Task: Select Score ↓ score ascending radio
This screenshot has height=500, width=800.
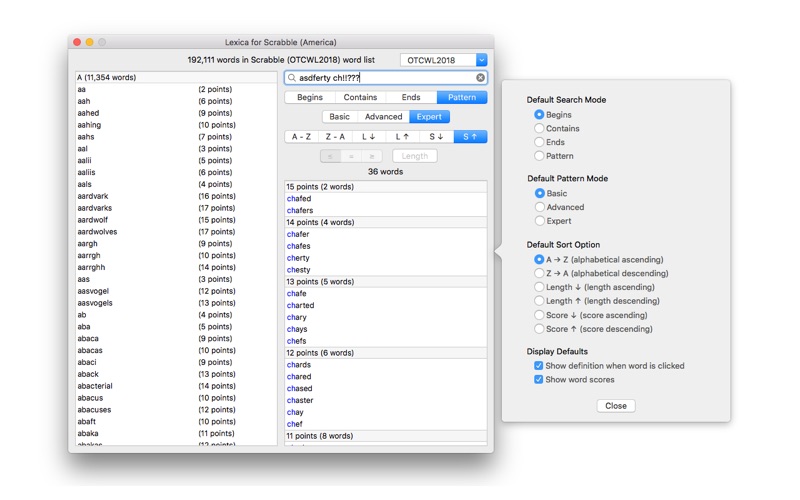Action: tap(539, 315)
